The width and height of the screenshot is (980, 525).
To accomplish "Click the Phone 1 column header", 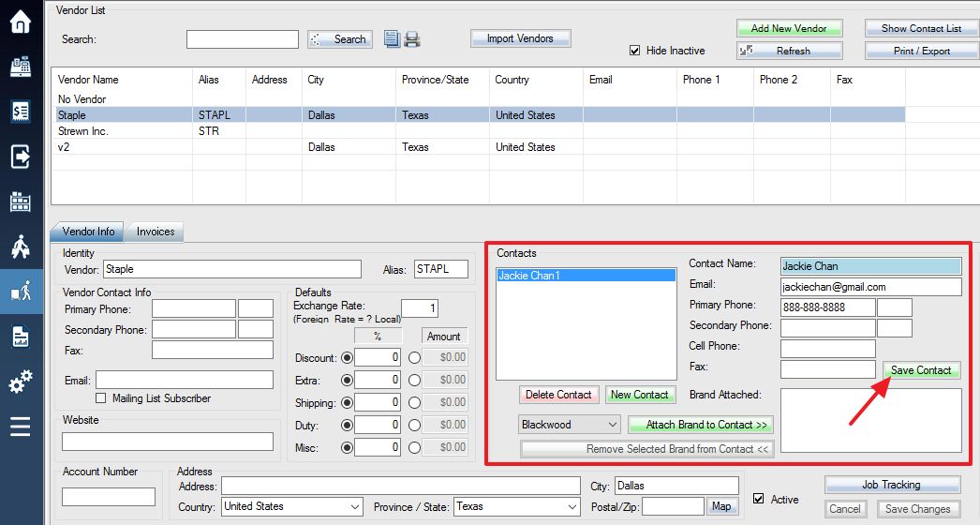I will [x=715, y=80].
